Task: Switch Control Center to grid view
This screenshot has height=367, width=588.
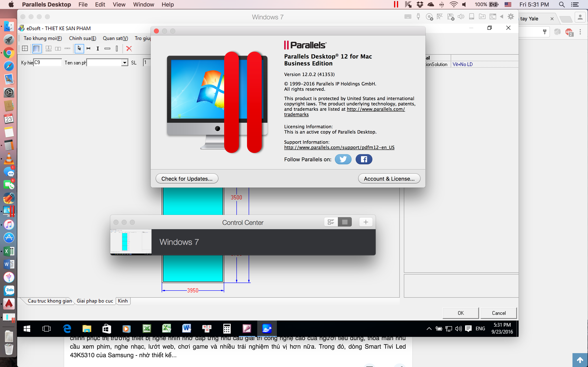Action: point(331,222)
